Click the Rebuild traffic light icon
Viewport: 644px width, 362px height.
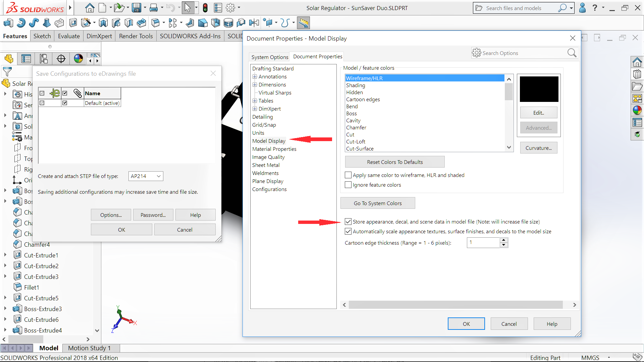(205, 8)
